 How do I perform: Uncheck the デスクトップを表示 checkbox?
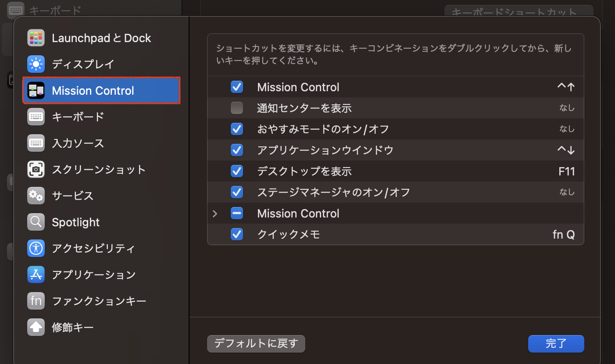[x=237, y=171]
